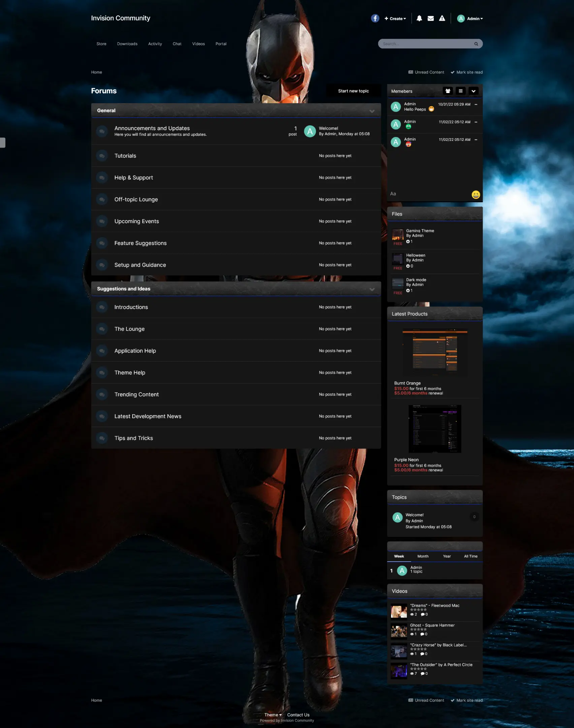Open the Facebook link icon
Screen dimensions: 574x728
(x=375, y=19)
